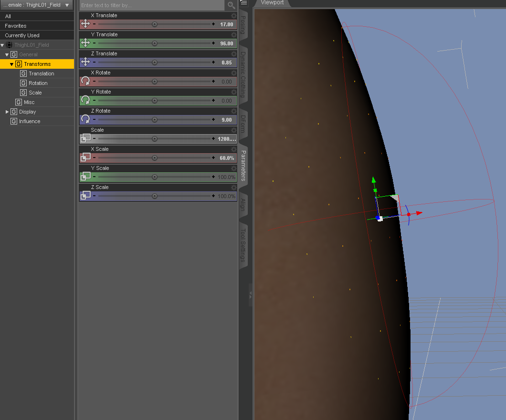
Task: Click the search magnifier icon
Action: [232, 5]
